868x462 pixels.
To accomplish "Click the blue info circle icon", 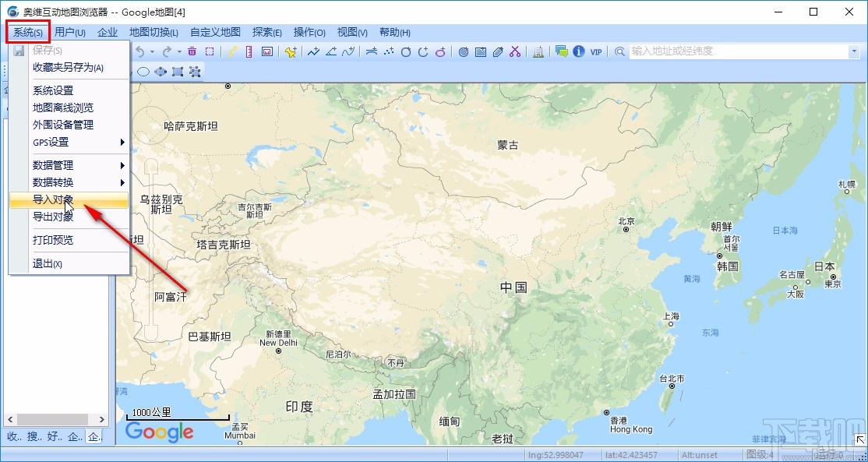I will tap(579, 51).
